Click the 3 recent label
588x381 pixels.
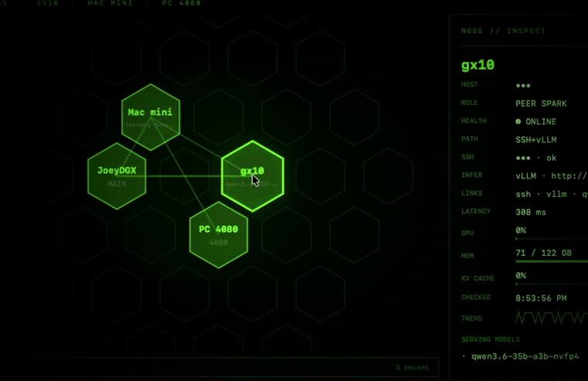tap(412, 368)
